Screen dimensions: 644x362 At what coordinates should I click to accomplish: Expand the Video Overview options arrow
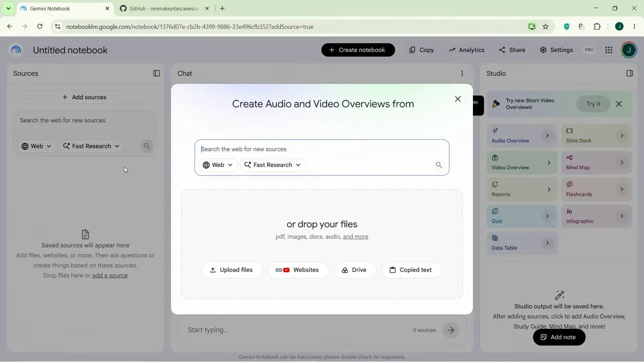[x=548, y=162]
